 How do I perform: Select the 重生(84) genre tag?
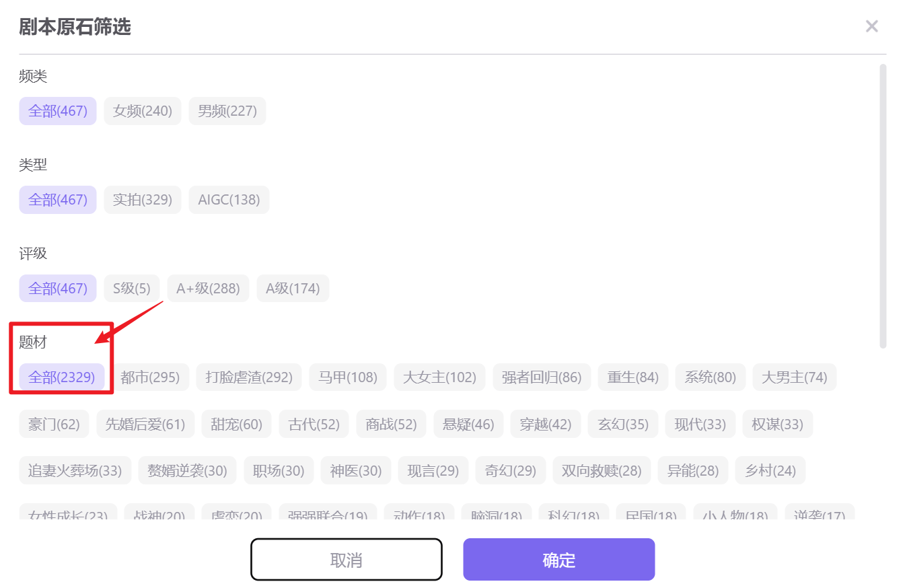click(632, 377)
